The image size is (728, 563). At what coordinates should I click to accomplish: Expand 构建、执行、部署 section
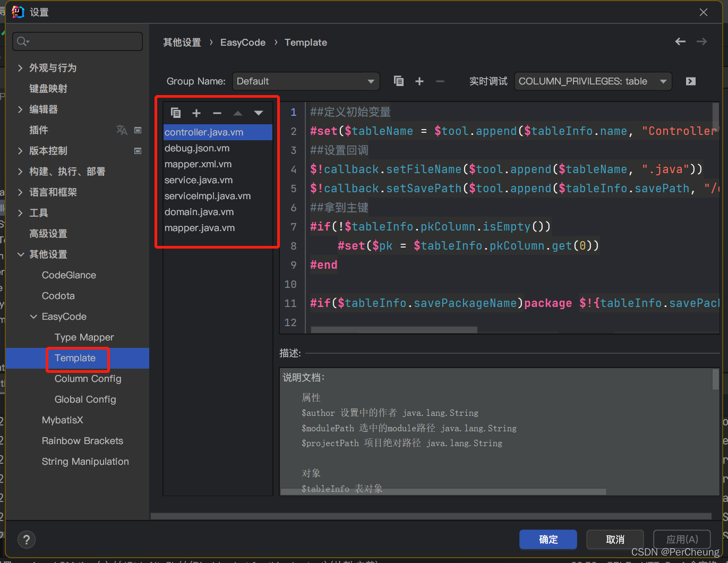click(x=20, y=171)
